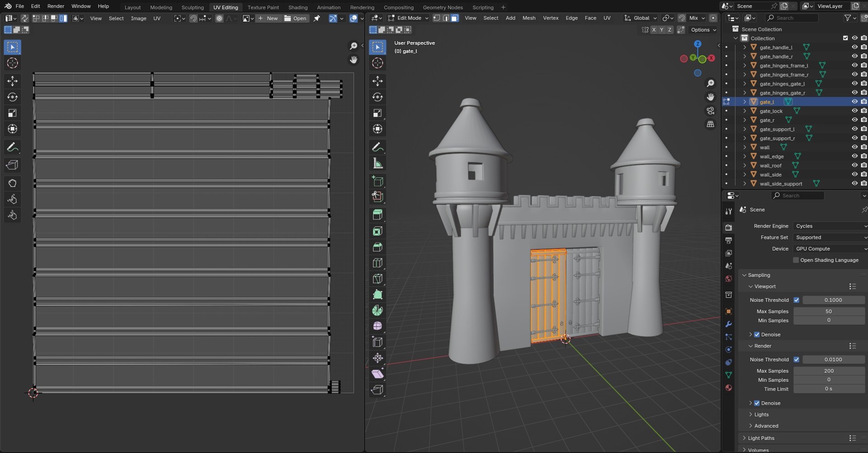The height and width of the screenshot is (453, 868).
Task: Enable Open Shading Language checkbox
Action: tap(796, 260)
